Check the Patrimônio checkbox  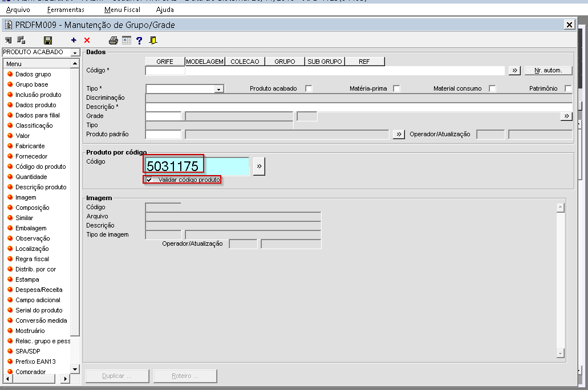[568, 88]
